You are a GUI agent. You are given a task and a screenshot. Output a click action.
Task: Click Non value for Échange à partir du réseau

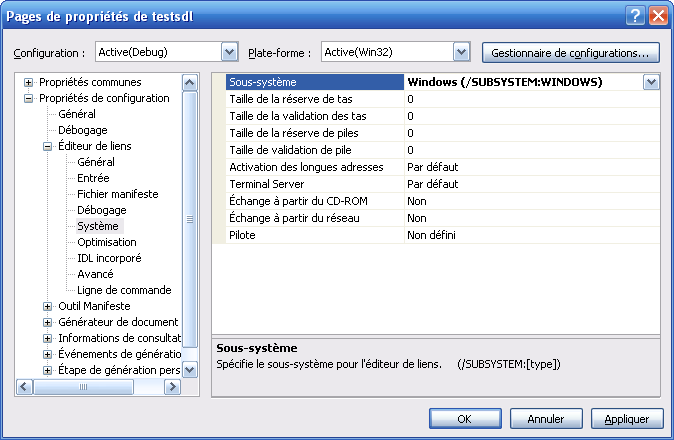point(417,218)
